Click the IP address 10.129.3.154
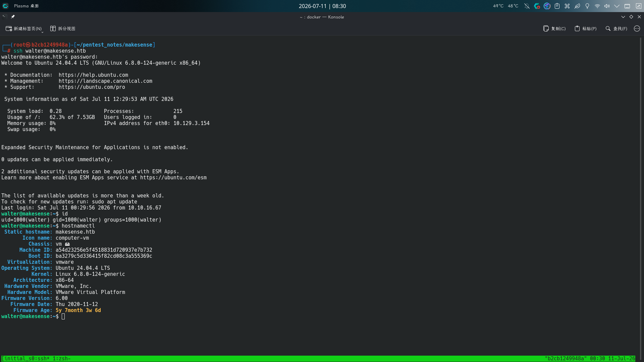Viewport: 644px width, 362px height. click(x=192, y=123)
